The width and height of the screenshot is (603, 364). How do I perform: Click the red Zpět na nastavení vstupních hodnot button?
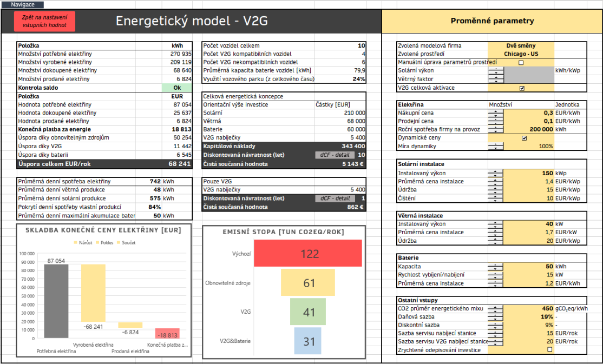[x=44, y=21]
